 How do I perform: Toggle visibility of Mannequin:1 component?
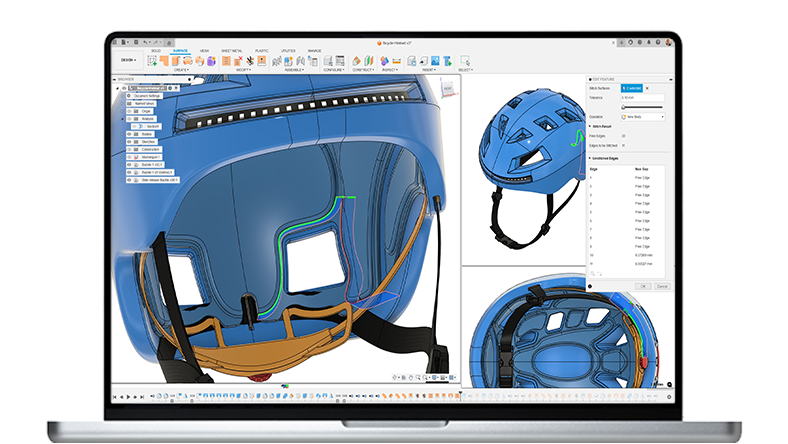click(129, 157)
